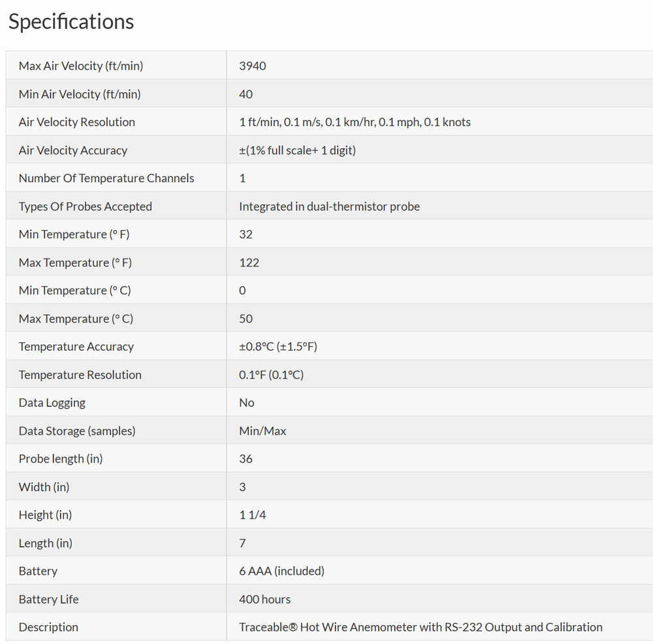Select the Data Storage (samples) label

click(77, 431)
